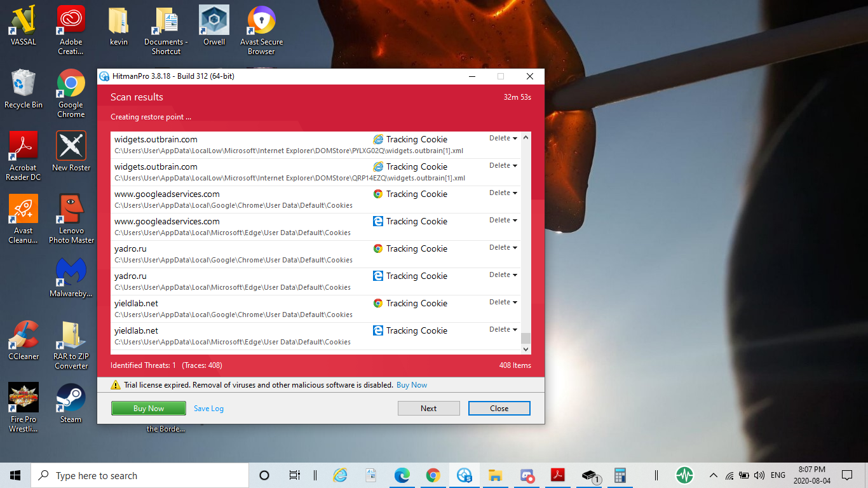The image size is (868, 488).
Task: Open Task View on taskbar
Action: tap(295, 475)
